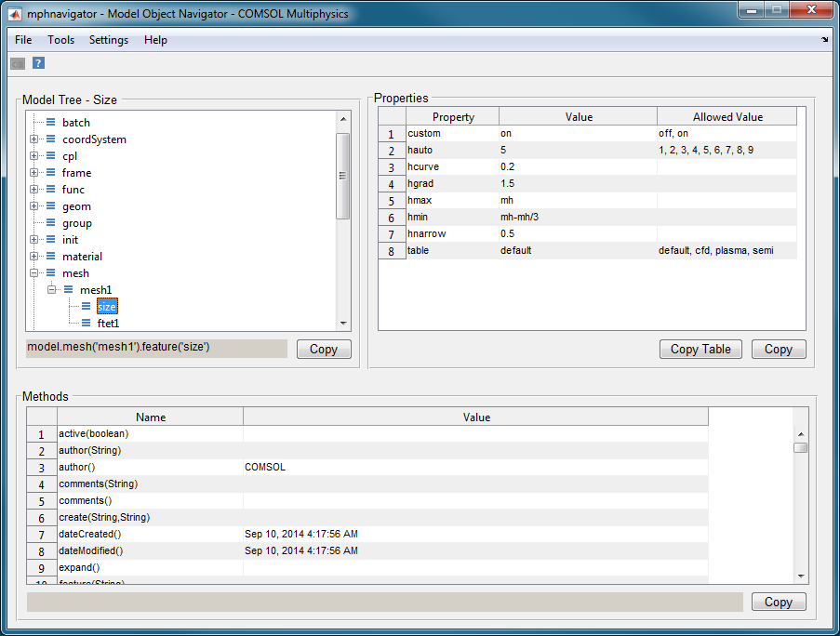The image size is (840, 636).
Task: Click the batch node icon in tree
Action: (x=51, y=123)
